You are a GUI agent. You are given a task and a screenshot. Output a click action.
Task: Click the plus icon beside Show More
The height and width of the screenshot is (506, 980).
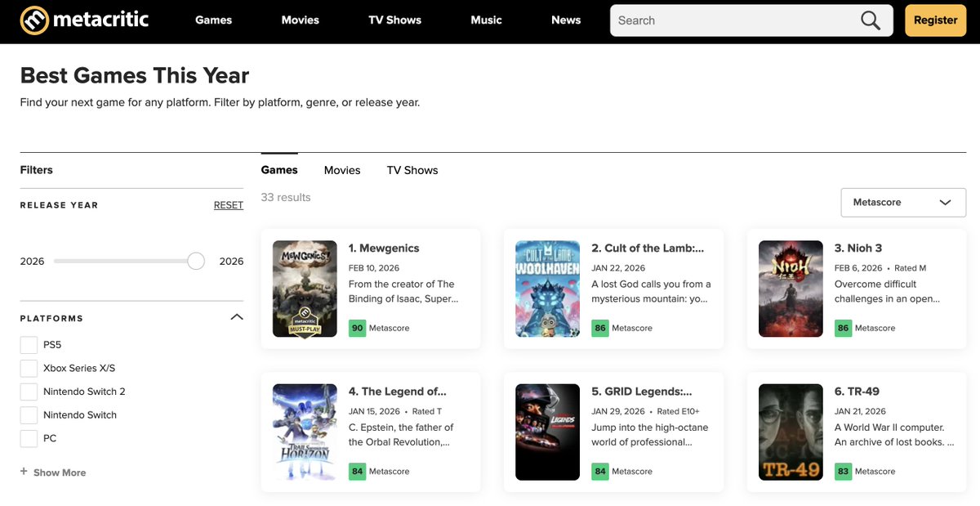(x=24, y=472)
